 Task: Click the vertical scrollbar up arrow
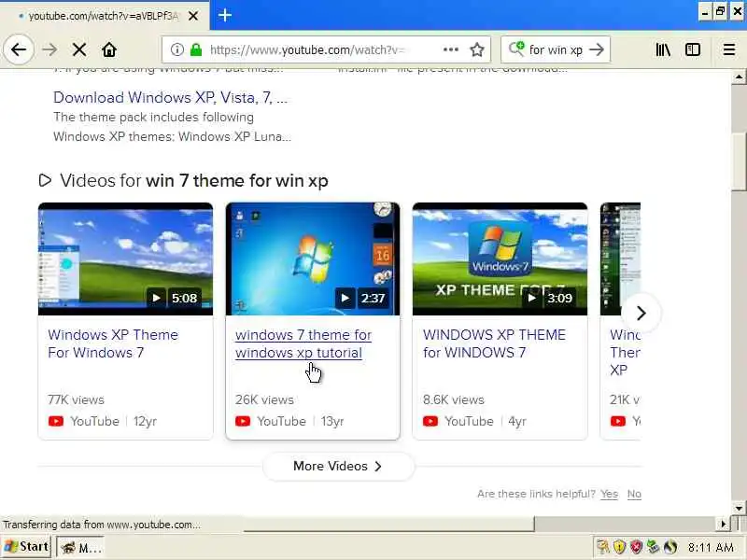[x=739, y=77]
